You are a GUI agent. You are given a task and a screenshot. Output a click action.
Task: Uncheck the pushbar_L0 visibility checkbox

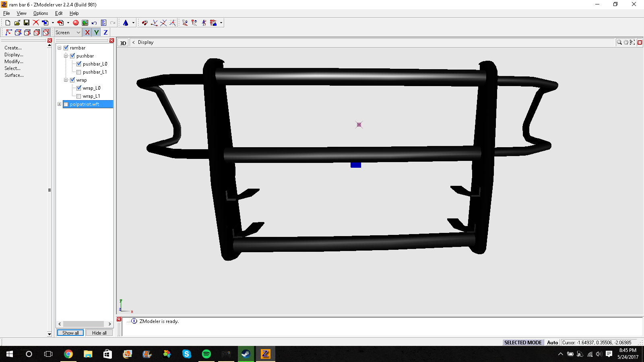pyautogui.click(x=79, y=64)
